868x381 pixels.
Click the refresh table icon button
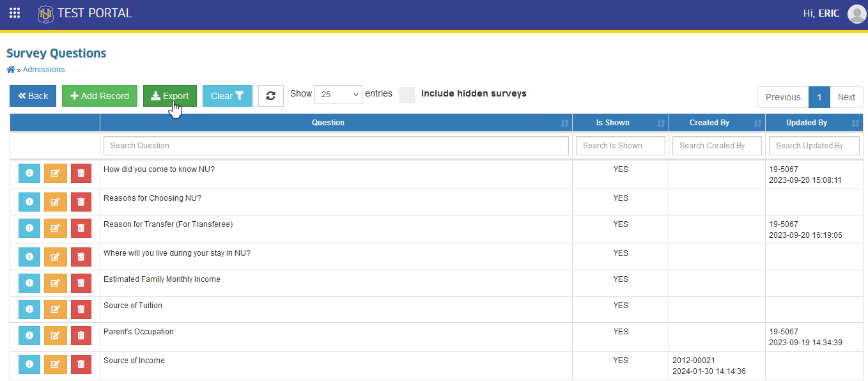tap(271, 96)
